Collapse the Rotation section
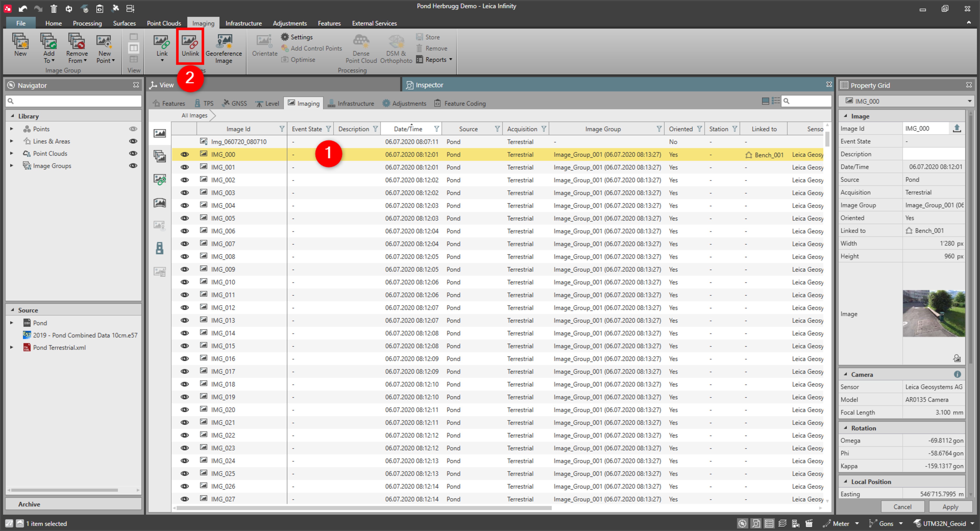This screenshot has height=531, width=980. pos(845,428)
